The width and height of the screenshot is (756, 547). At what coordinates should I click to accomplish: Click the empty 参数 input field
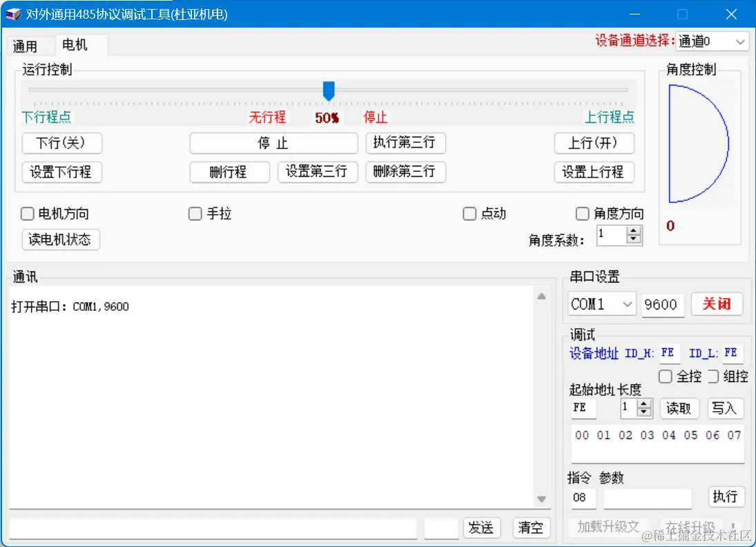(647, 498)
